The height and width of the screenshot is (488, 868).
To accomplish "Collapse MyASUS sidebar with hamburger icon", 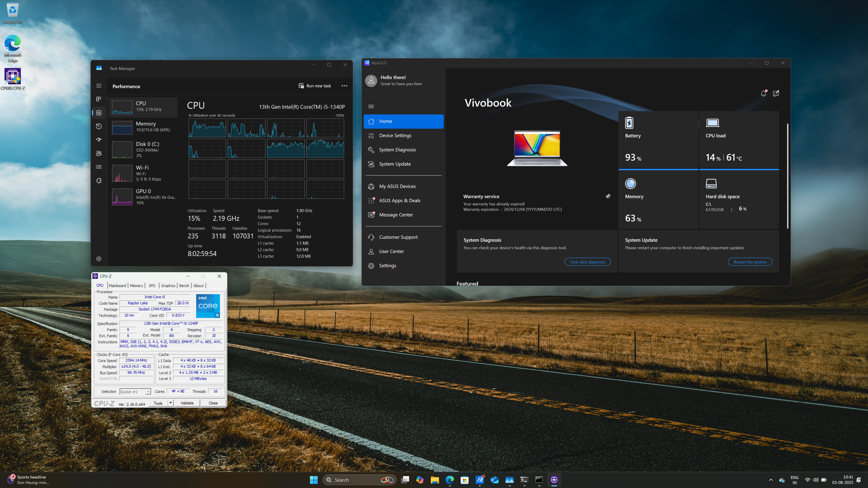I will (x=371, y=106).
